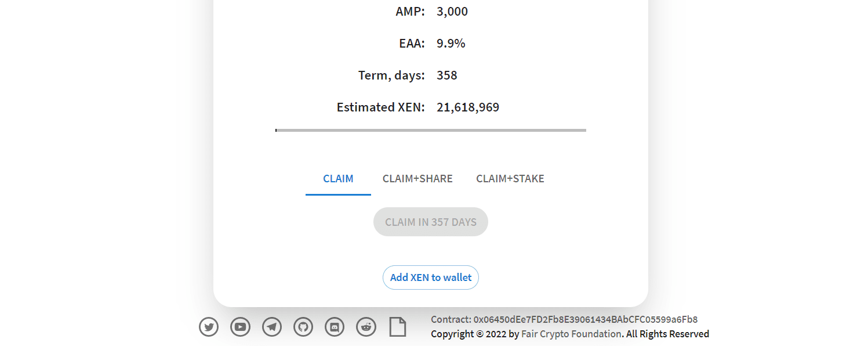This screenshot has width=868, height=346.
Task: Select the Estimated XEN value 21,618,969
Action: coord(468,107)
